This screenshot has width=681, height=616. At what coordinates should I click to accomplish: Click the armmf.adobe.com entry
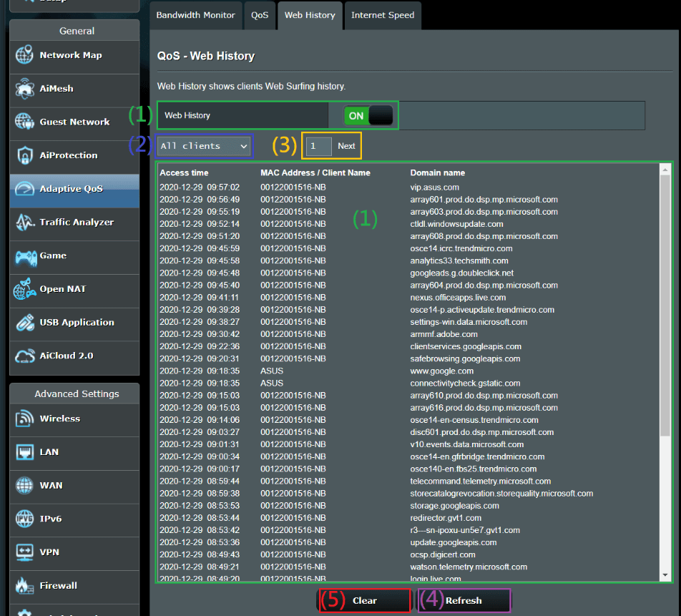[444, 334]
